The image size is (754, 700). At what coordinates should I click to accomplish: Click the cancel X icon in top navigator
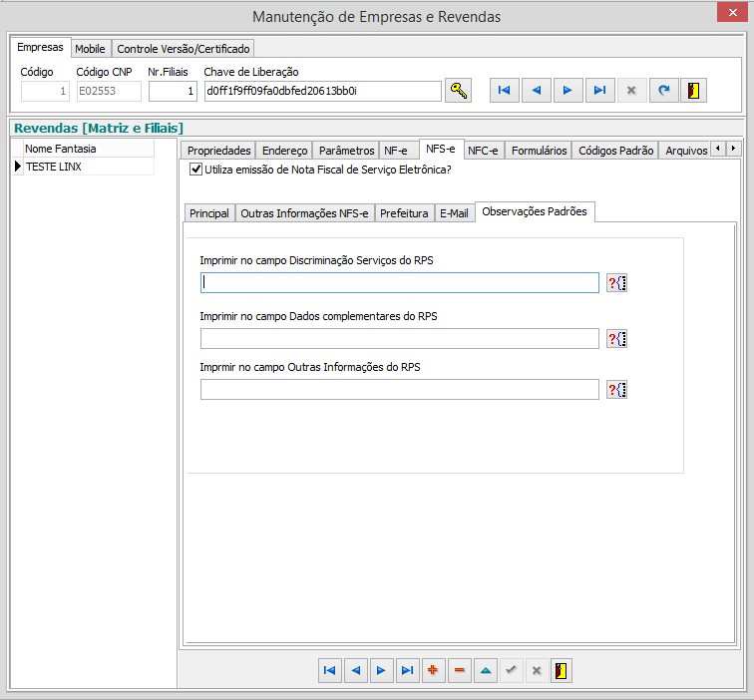pyautogui.click(x=631, y=91)
